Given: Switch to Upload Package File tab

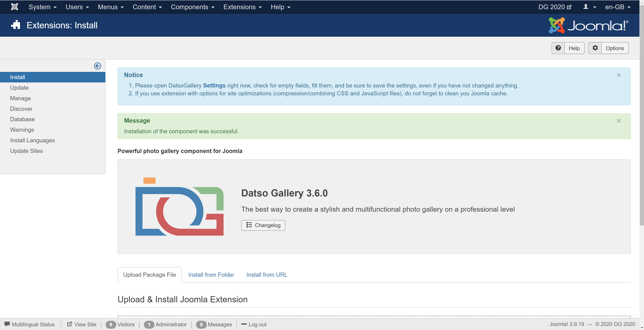Looking at the screenshot, I should (149, 275).
